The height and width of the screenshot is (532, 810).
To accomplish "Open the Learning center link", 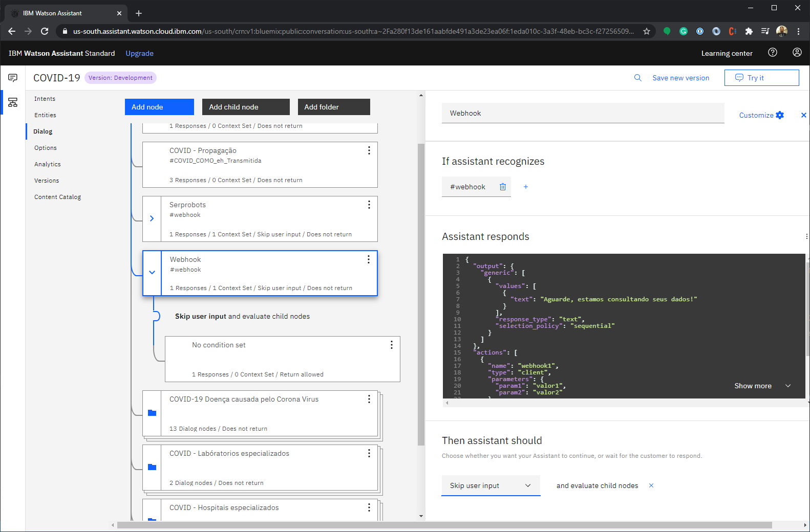I will pyautogui.click(x=727, y=53).
